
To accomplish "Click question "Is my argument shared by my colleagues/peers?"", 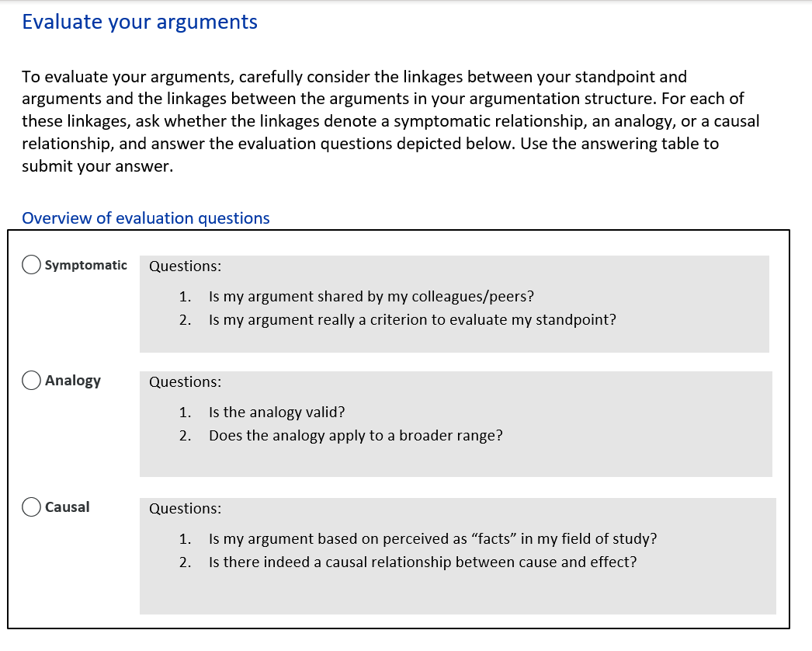I will (x=371, y=297).
